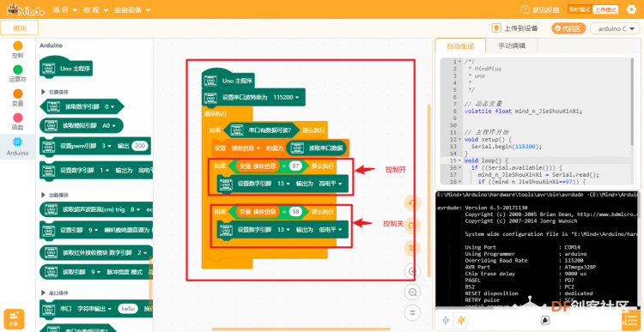
Task: Collapse code fold arrow at line 1
Action: (460, 62)
